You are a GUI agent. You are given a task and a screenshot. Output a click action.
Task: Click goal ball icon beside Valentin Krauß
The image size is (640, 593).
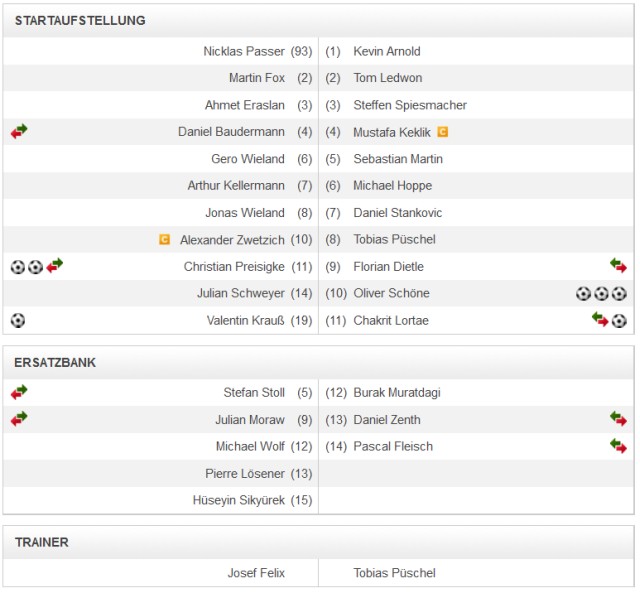[18, 320]
